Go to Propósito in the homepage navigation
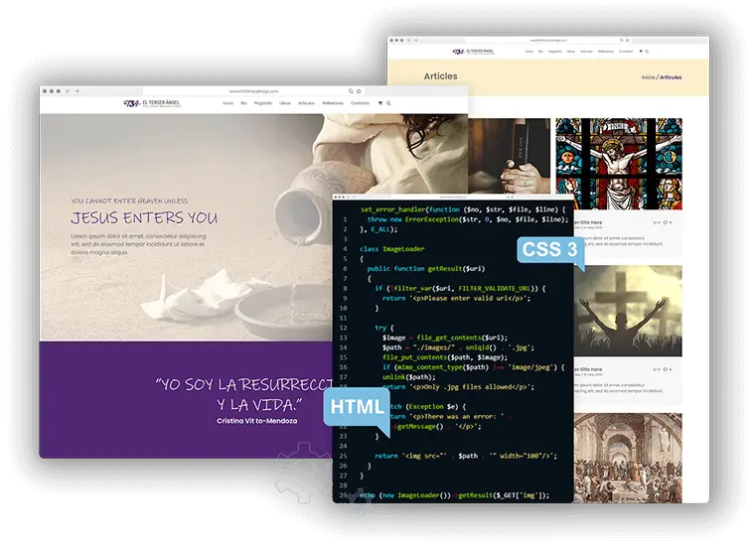756x545 pixels. point(263,103)
